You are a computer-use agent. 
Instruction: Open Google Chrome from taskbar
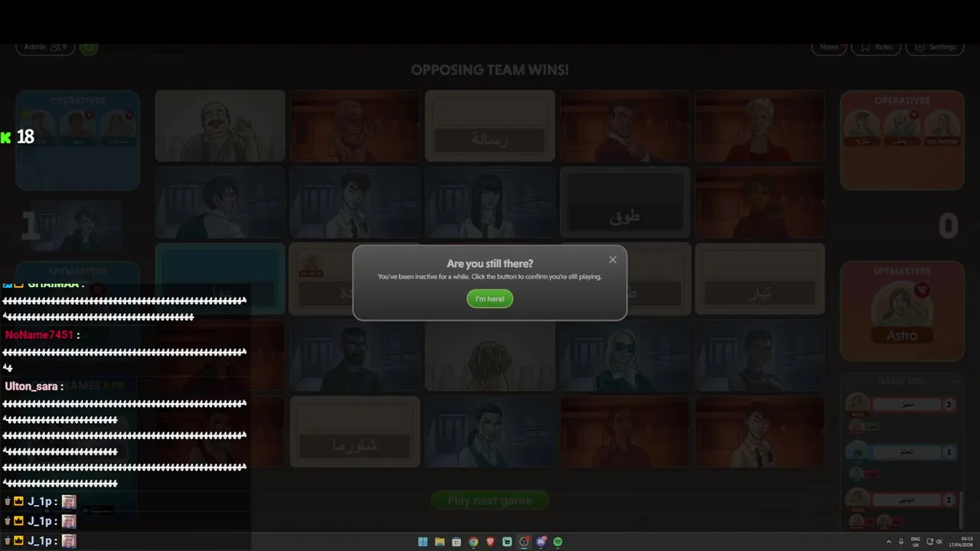[473, 542]
